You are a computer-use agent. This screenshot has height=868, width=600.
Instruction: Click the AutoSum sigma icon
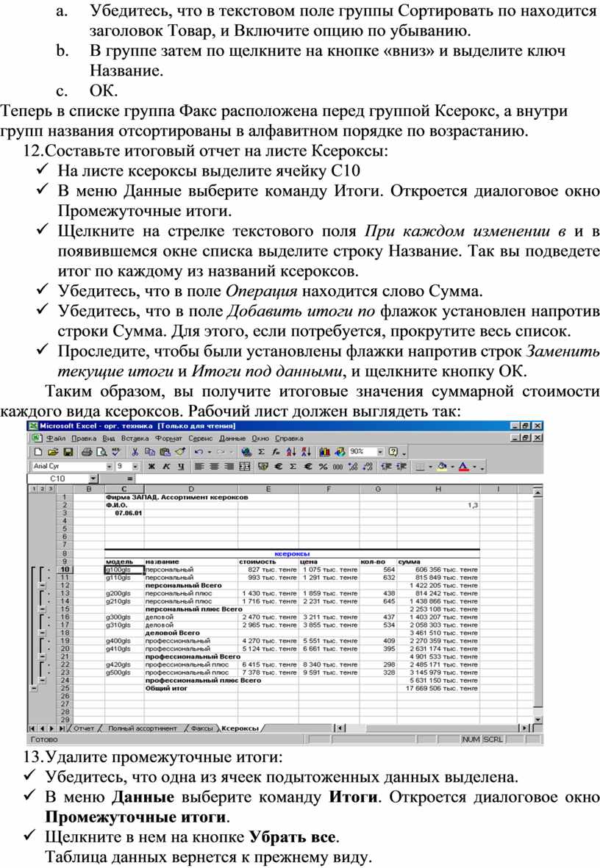click(262, 451)
